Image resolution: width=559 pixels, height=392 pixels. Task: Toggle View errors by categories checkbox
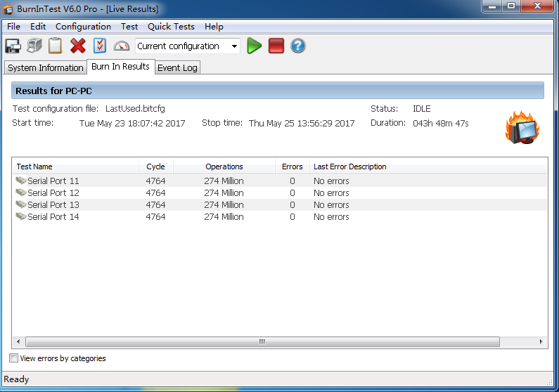13,358
